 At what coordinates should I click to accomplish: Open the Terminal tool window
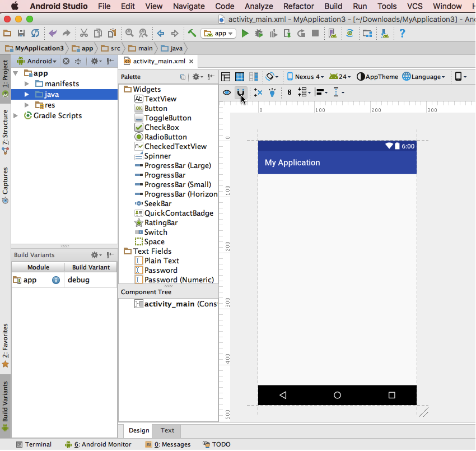point(34,444)
